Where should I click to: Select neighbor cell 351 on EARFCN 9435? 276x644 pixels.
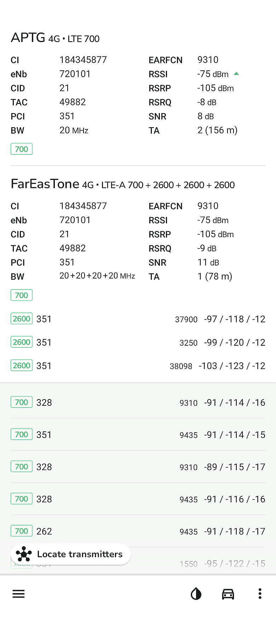click(138, 435)
